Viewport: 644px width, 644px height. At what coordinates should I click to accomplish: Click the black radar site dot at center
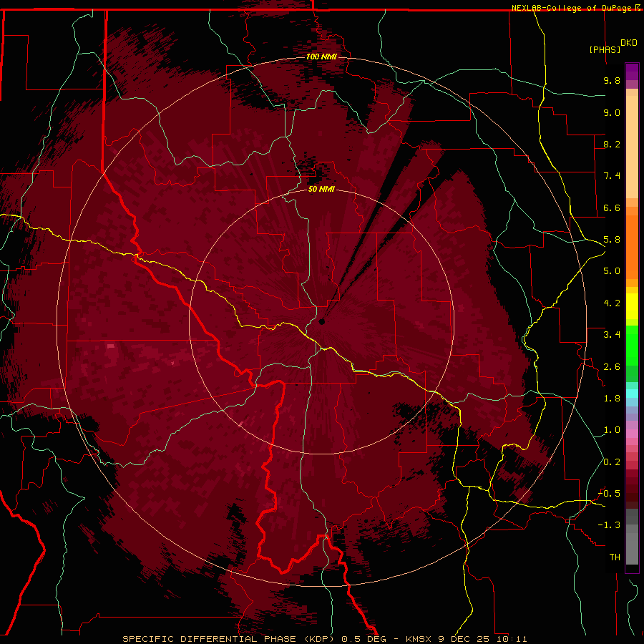pos(322,321)
